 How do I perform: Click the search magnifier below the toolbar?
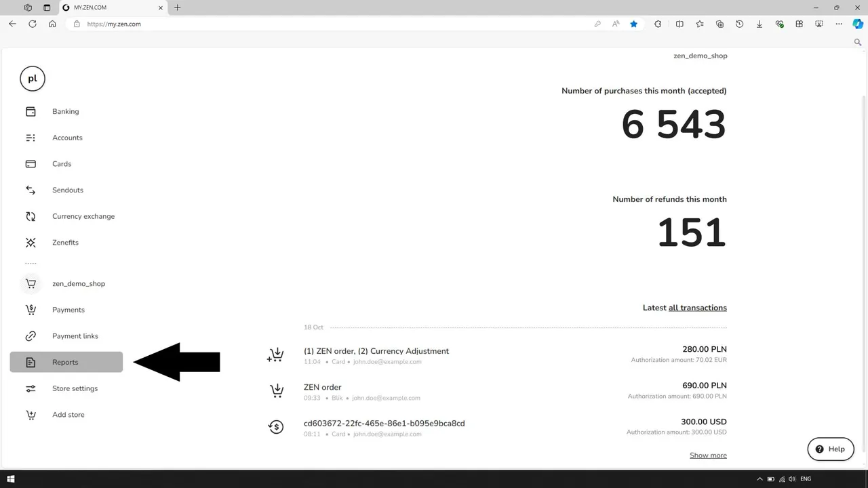pos(858,42)
